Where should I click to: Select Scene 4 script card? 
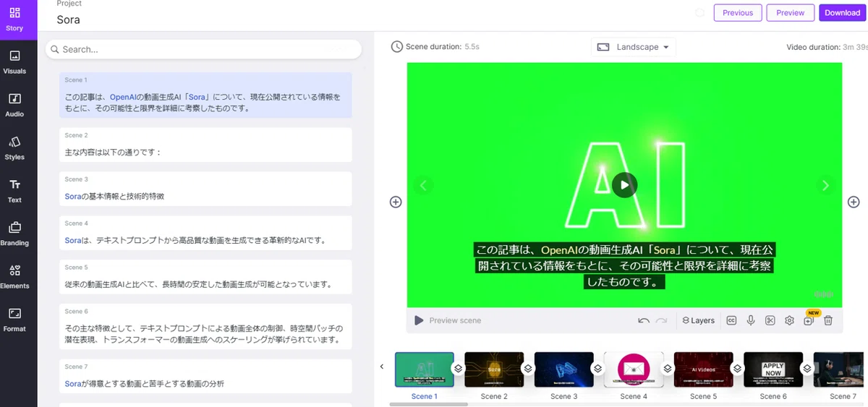205,233
